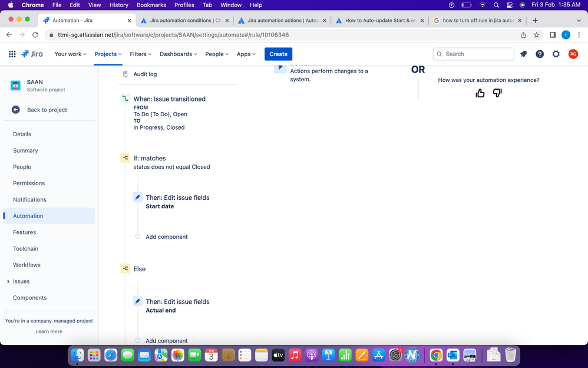
Task: Open the History menu in the menu bar
Action: (118, 5)
